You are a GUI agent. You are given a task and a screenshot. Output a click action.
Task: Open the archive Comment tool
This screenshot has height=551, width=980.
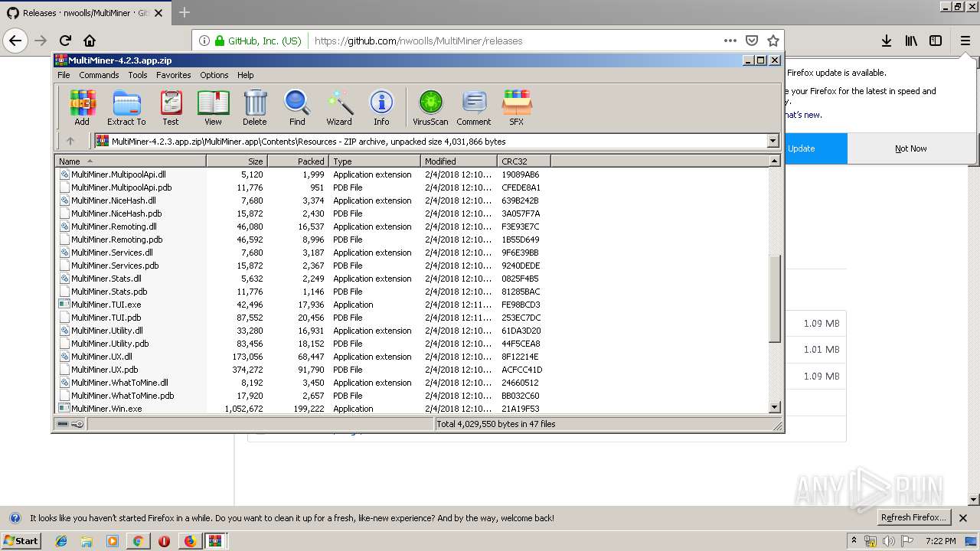coord(474,107)
